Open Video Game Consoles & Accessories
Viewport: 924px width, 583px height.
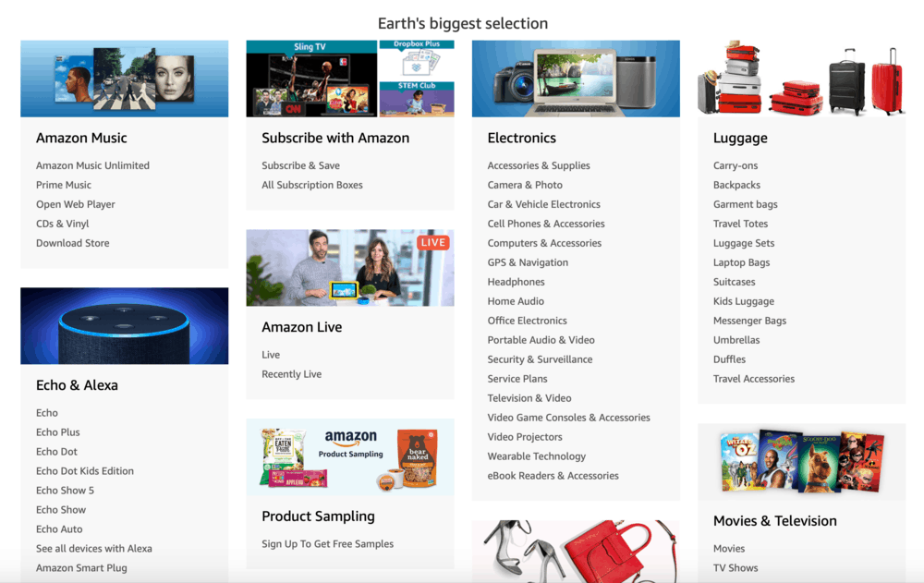(x=569, y=417)
